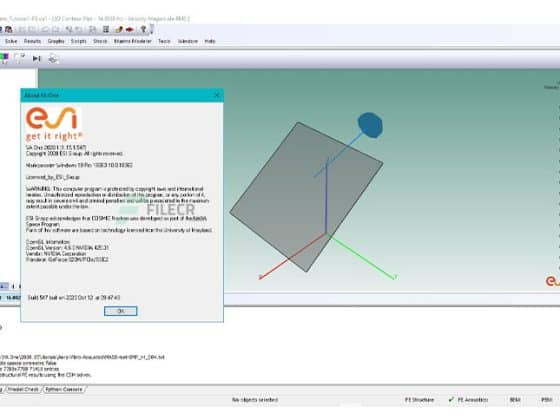Click the ESI logo at viewport corner

coord(552,281)
